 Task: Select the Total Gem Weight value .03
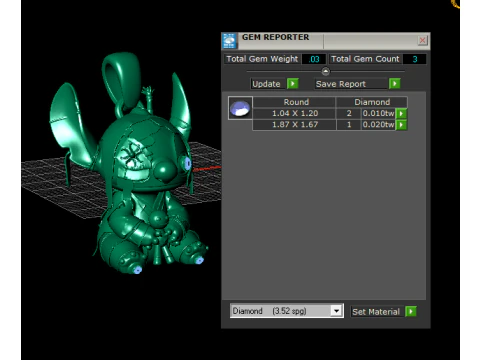tap(314, 59)
